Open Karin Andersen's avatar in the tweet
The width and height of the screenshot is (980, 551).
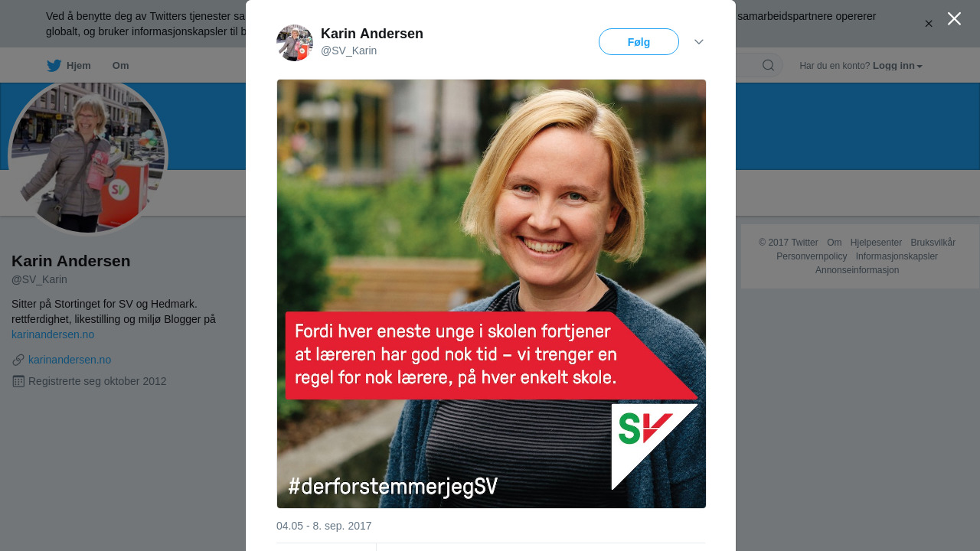click(x=295, y=43)
